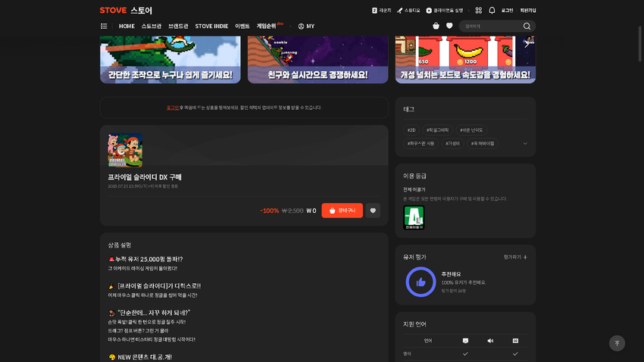
Task: Open the MY profile menu
Action: 306,26
